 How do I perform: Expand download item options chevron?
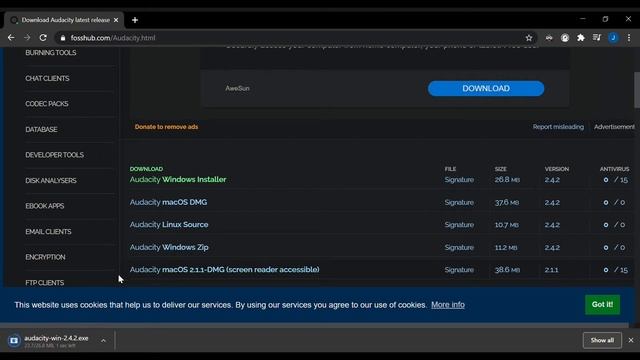point(103,340)
